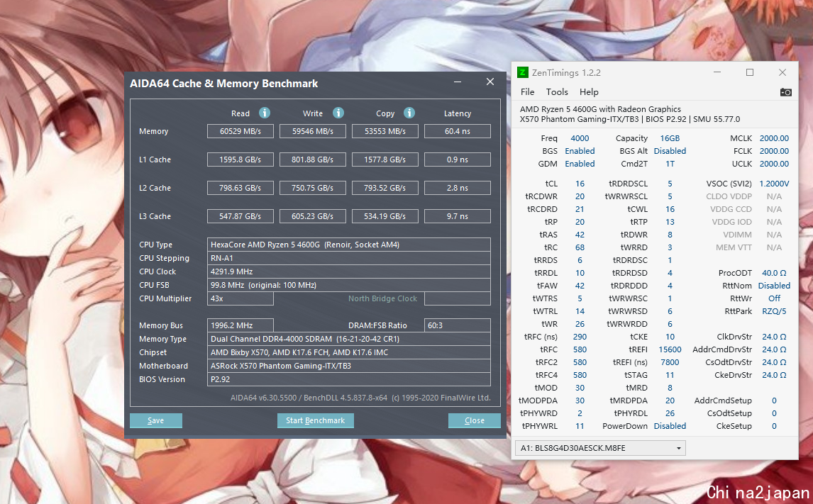Click the Cmd2T value 1T
Image resolution: width=813 pixels, height=504 pixels.
pyautogui.click(x=670, y=164)
